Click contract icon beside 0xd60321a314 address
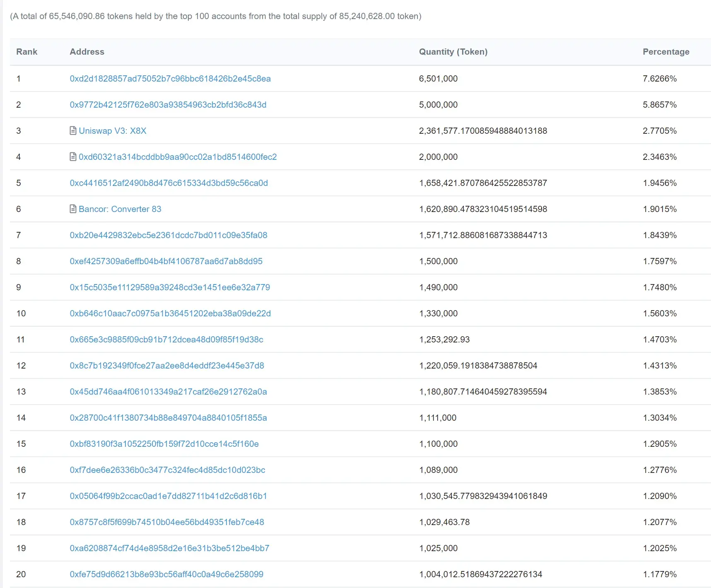 (x=73, y=157)
